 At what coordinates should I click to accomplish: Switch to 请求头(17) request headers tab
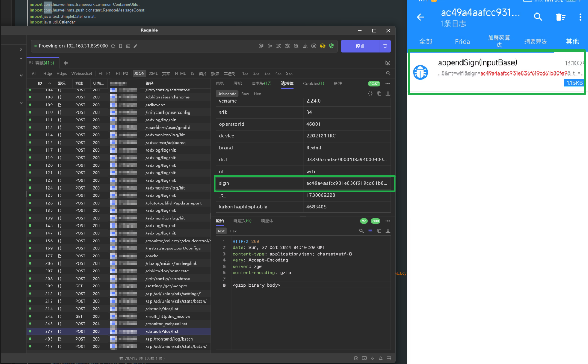click(x=261, y=84)
